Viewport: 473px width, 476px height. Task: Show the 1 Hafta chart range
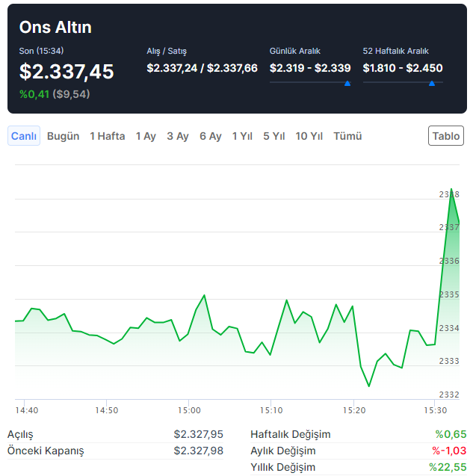pyautogui.click(x=108, y=136)
